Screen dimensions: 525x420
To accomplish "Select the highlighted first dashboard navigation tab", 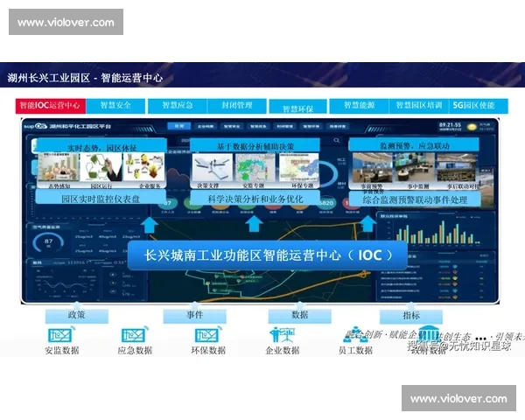I will (179, 126).
